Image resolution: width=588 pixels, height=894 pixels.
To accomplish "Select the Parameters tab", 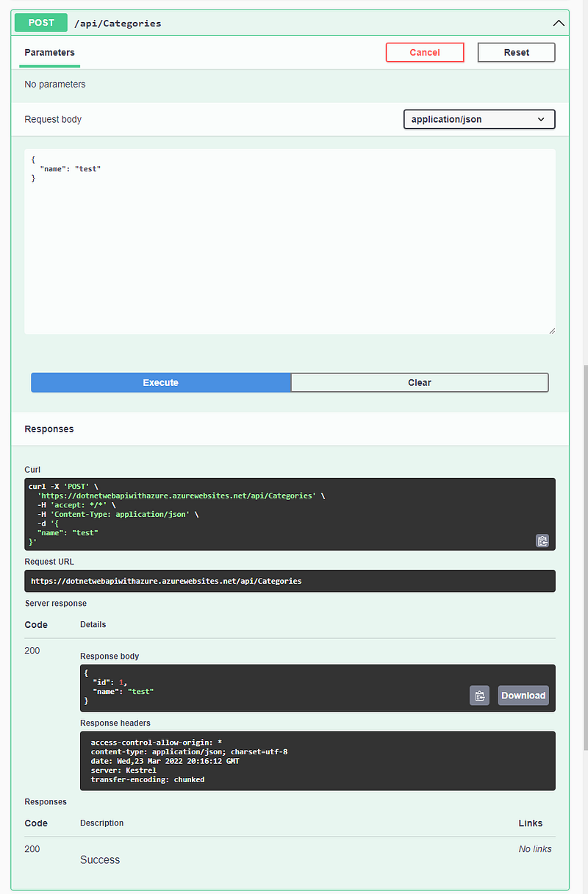I will 49,53.
